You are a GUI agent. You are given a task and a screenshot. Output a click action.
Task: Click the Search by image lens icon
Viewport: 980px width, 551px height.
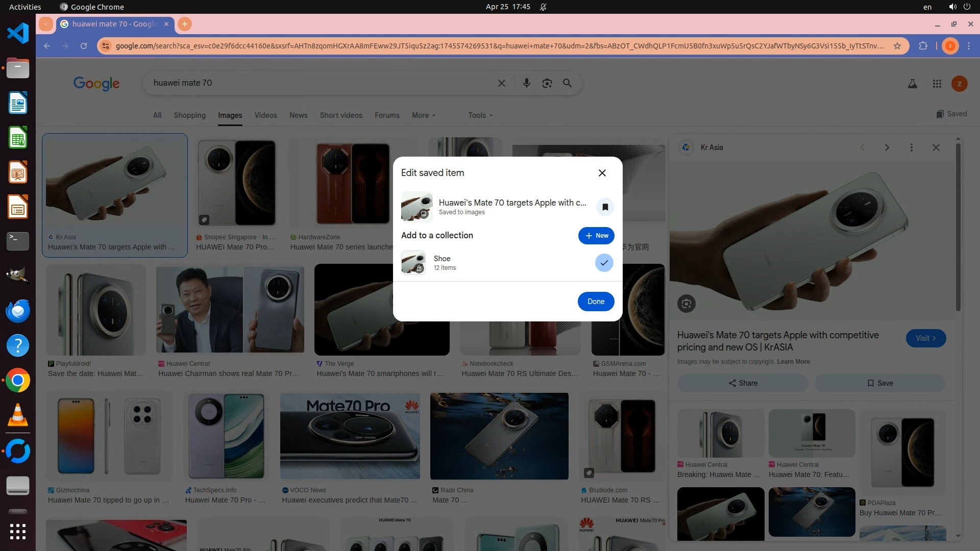click(547, 83)
